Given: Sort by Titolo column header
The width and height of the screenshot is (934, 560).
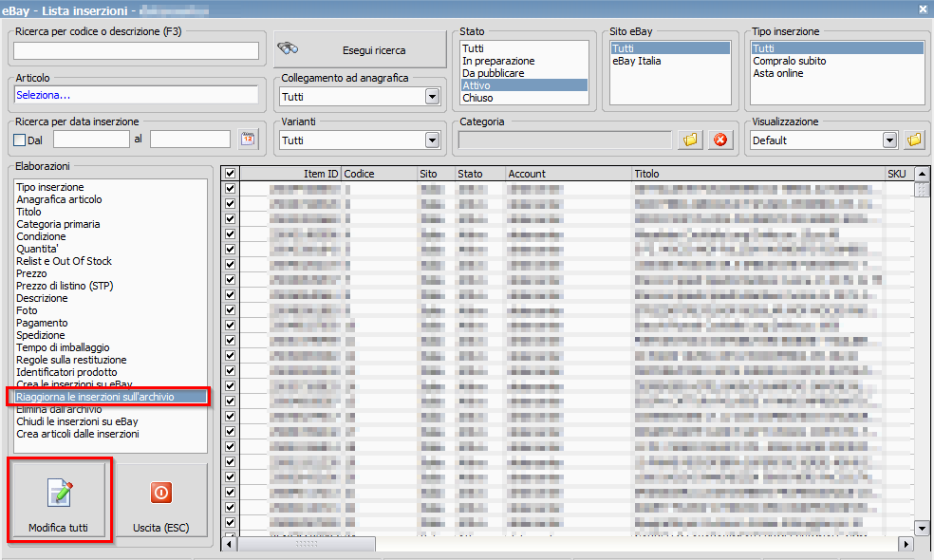Looking at the screenshot, I should [x=759, y=174].
